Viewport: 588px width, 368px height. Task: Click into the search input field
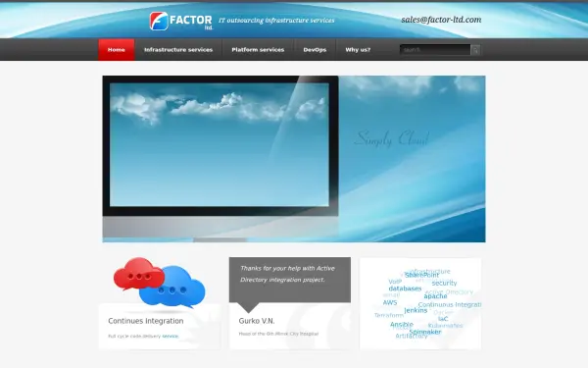[x=435, y=50]
